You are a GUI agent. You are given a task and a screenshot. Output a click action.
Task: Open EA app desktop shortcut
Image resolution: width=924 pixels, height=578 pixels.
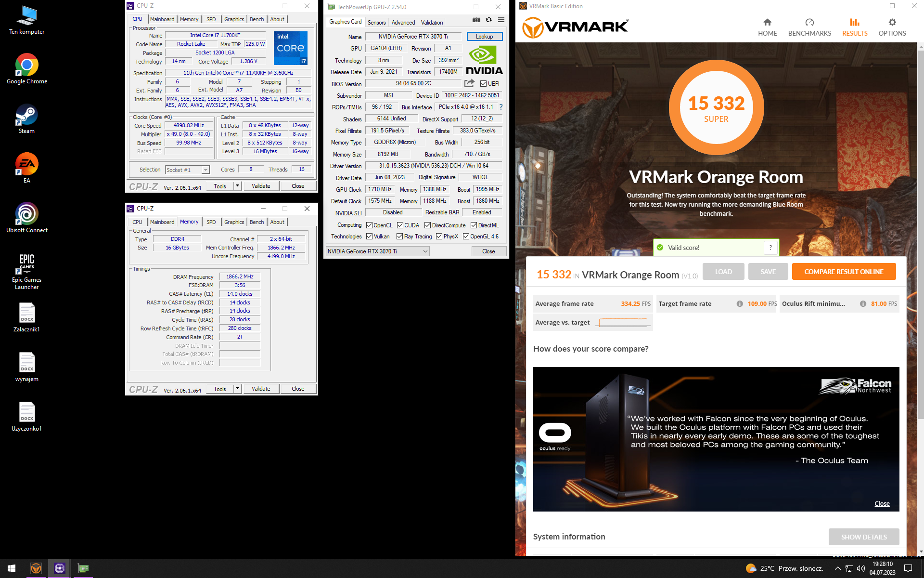(26, 168)
